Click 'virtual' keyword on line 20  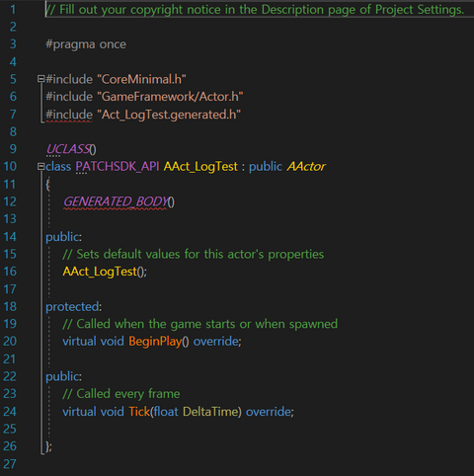[79, 342]
